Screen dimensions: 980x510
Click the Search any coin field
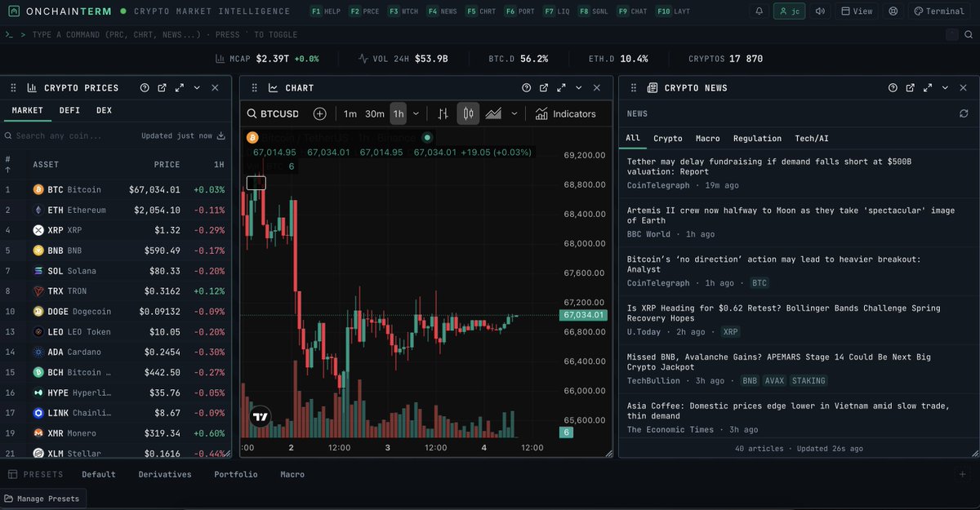point(70,136)
